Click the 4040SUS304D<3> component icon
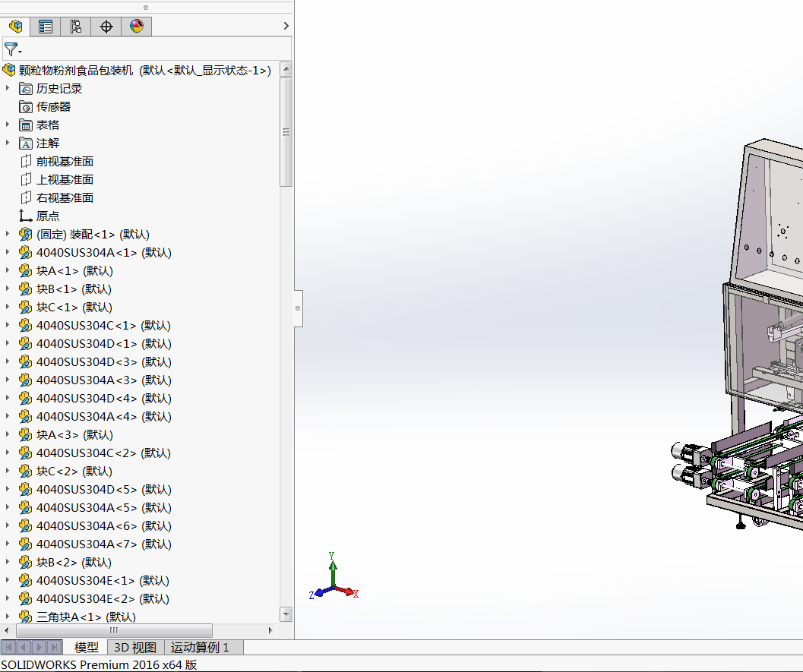 (x=26, y=362)
